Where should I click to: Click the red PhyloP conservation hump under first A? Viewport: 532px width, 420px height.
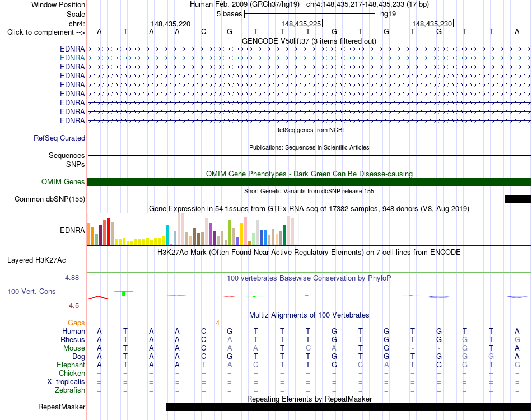click(99, 297)
